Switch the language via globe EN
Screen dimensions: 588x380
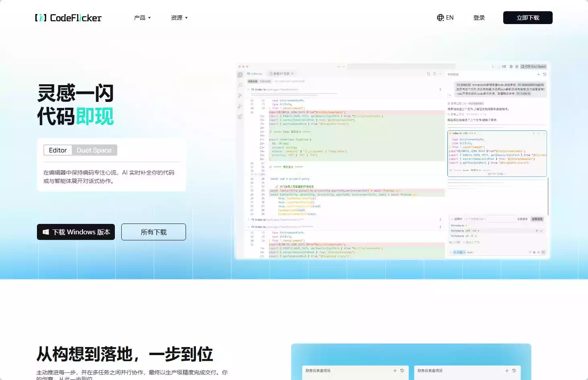(445, 18)
